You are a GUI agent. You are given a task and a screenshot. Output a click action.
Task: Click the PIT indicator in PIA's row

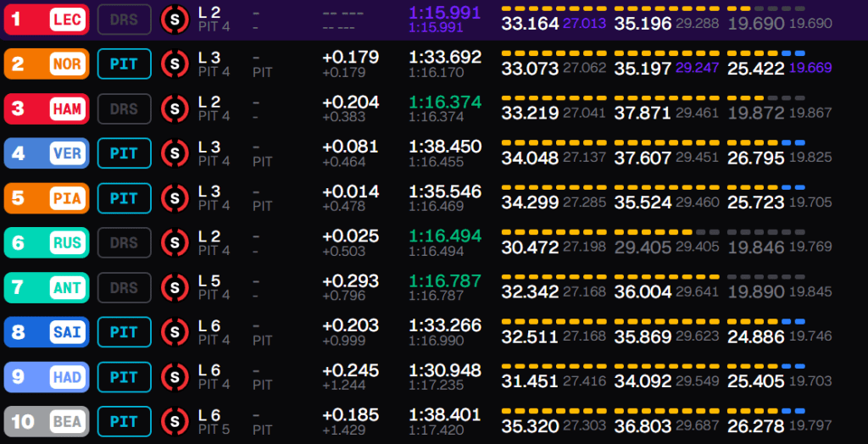coord(125,198)
